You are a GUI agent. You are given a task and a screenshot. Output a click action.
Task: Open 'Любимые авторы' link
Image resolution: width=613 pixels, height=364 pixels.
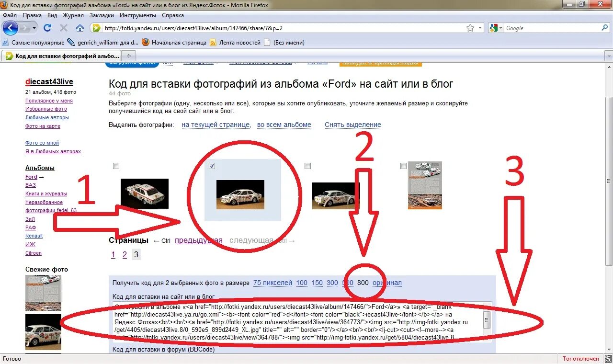[x=47, y=118]
